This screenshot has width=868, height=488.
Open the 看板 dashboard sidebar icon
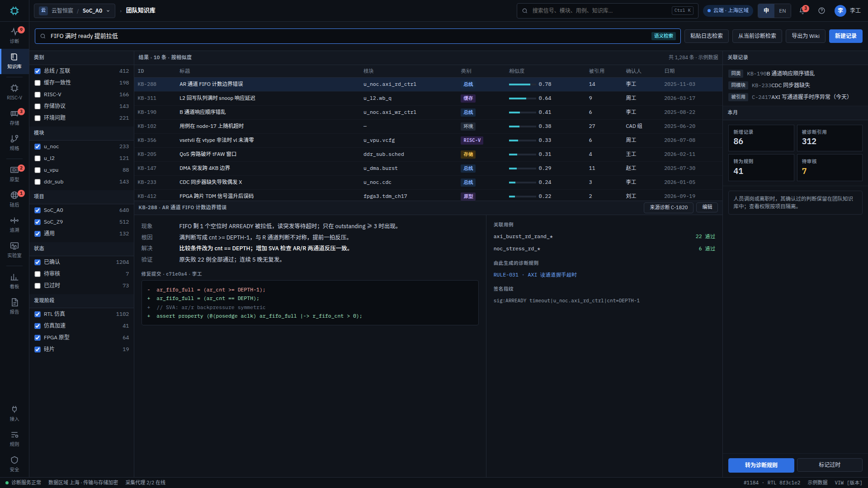point(14,281)
